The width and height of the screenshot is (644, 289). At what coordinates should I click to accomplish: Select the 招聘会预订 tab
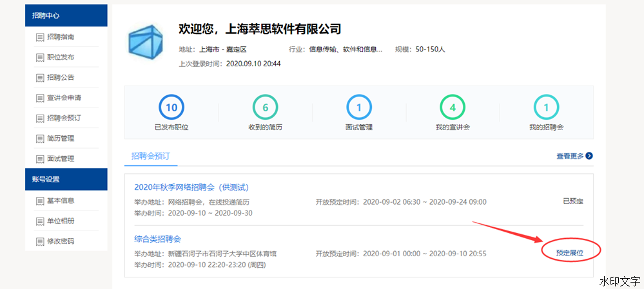pyautogui.click(x=151, y=156)
